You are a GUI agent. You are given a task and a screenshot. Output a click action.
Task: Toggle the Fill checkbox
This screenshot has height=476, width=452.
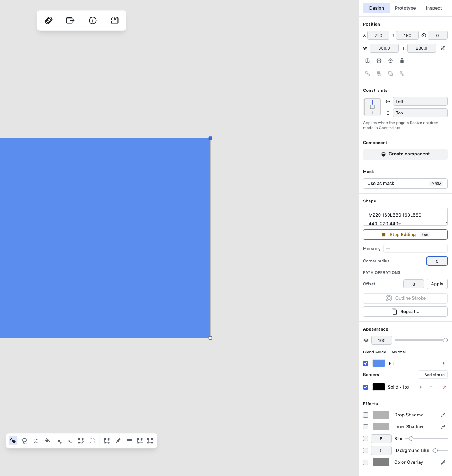[x=366, y=363]
